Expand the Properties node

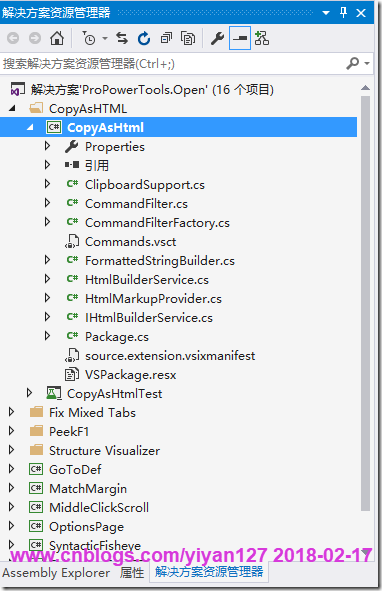[48, 146]
